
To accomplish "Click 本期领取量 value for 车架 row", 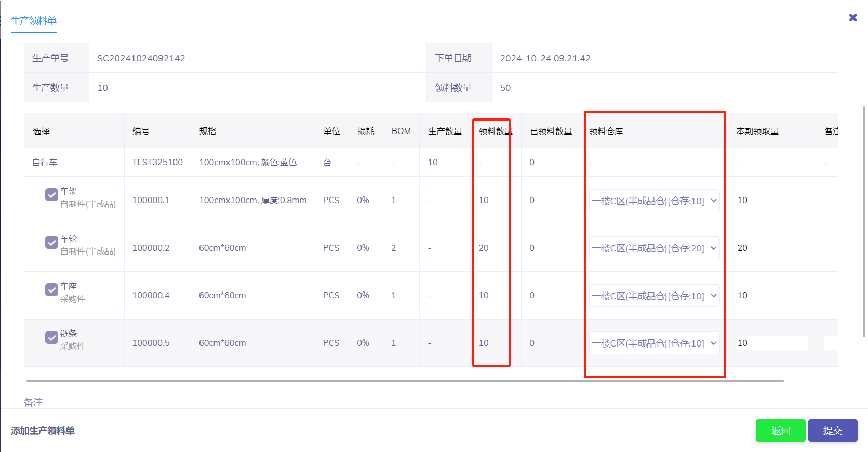I will tap(743, 201).
